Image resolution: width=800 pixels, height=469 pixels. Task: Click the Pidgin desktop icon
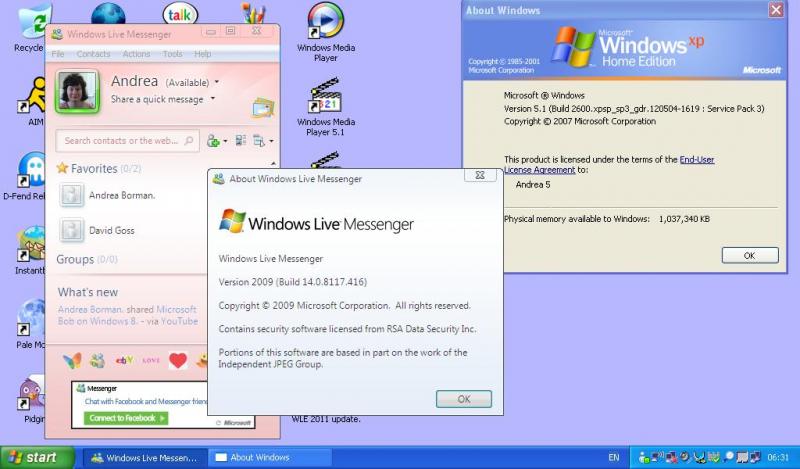(33, 399)
